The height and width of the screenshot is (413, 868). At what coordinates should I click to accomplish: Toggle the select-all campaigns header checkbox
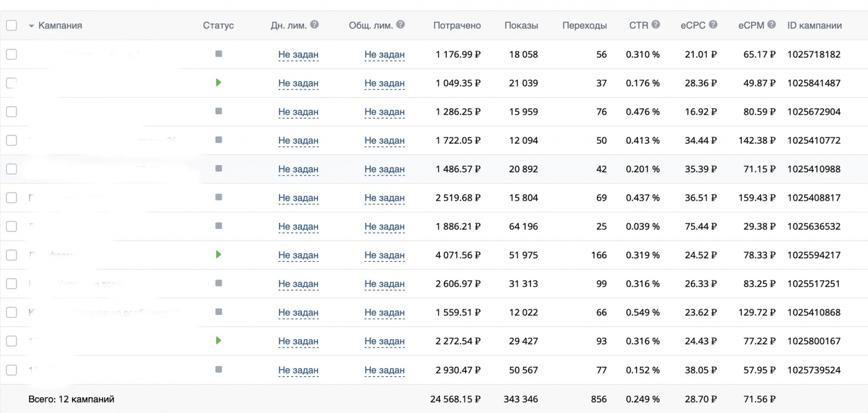pyautogui.click(x=11, y=25)
